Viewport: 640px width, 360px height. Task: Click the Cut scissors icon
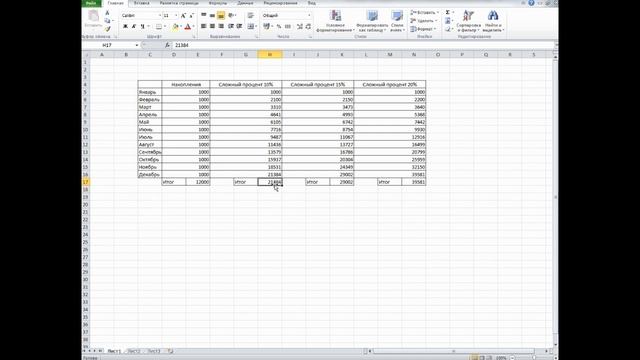coord(107,13)
